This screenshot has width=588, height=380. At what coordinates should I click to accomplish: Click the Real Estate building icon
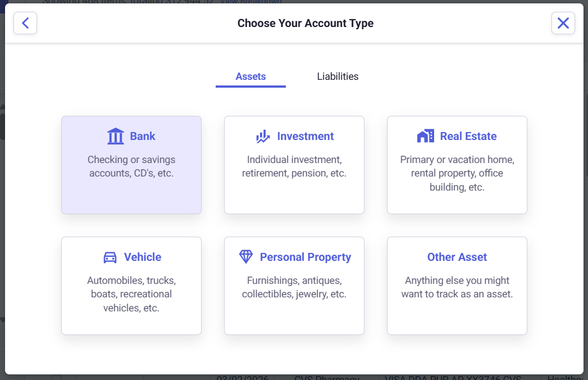[426, 136]
